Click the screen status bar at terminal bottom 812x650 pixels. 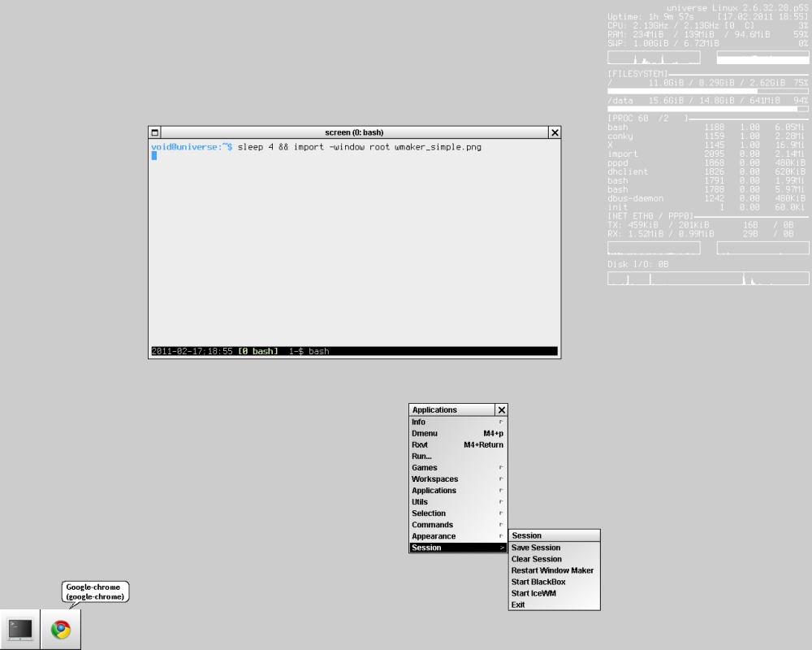point(354,352)
